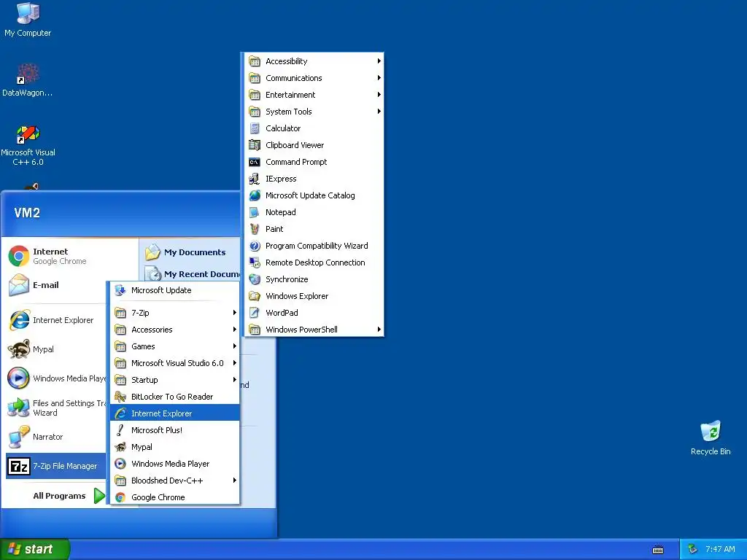Launch WordPad from its icon
This screenshot has height=560, width=747.
tap(255, 313)
